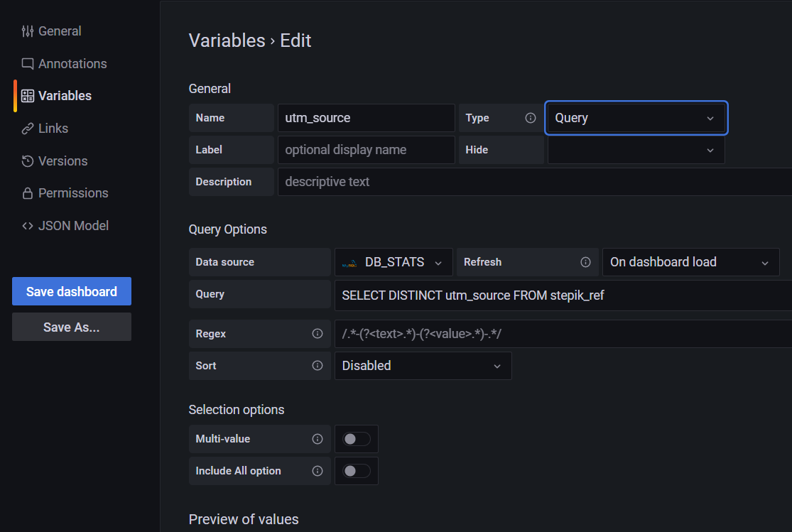
Task: Open the Sort dropdown showing Disabled
Action: click(x=423, y=366)
